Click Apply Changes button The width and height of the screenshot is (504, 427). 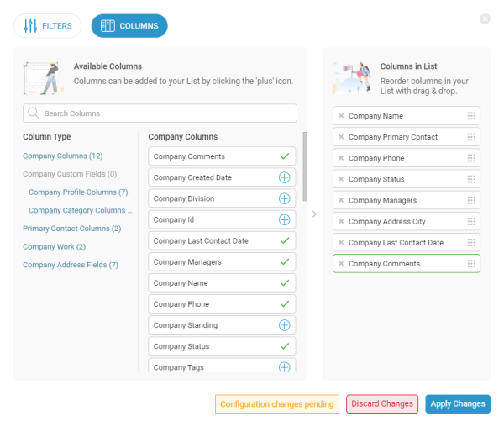[457, 404]
